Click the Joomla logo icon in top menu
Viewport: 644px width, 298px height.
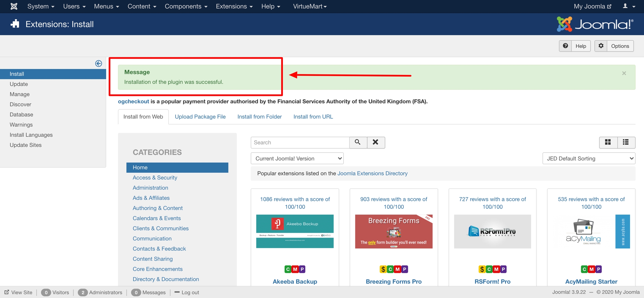(14, 6)
